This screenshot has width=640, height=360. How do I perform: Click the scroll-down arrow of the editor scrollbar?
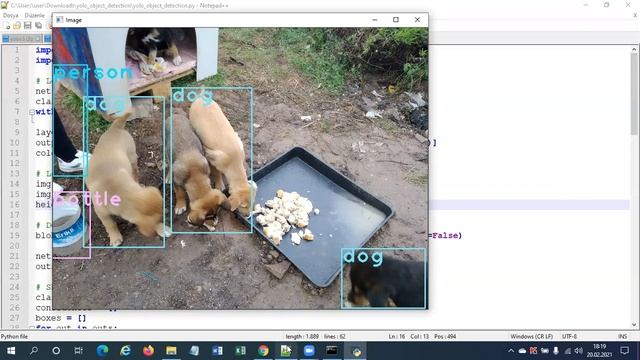coord(634,324)
